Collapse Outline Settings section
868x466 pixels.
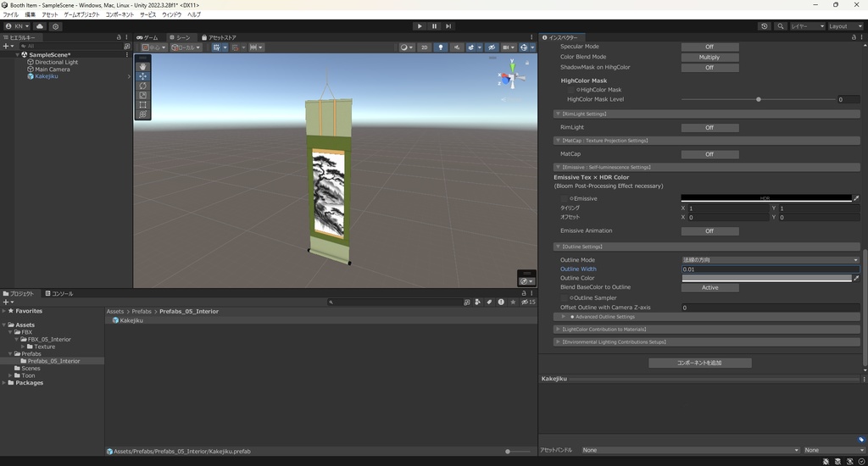point(558,247)
